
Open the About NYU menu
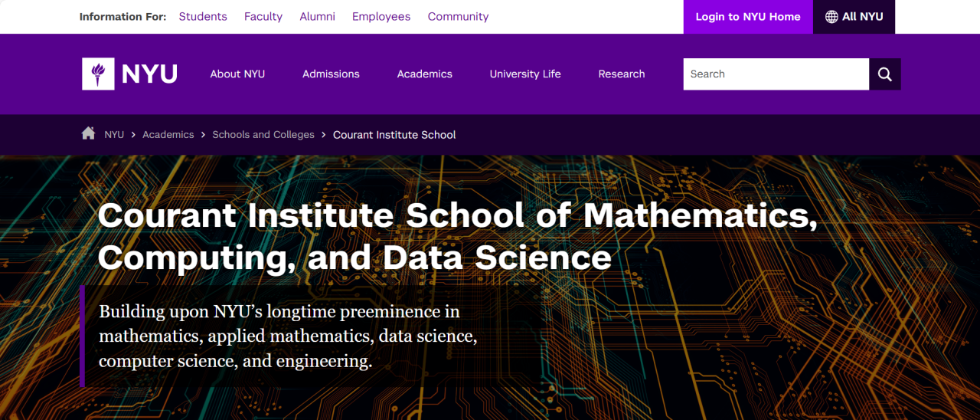pyautogui.click(x=237, y=74)
